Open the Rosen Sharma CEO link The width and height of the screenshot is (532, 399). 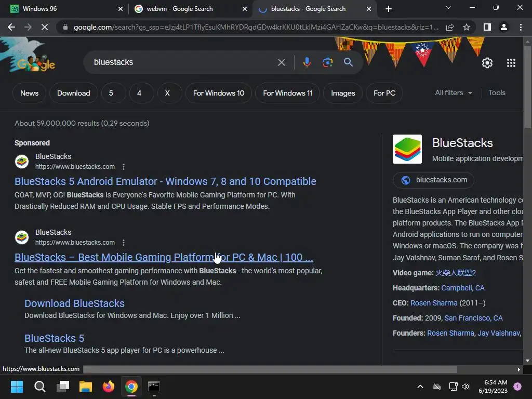434,303
